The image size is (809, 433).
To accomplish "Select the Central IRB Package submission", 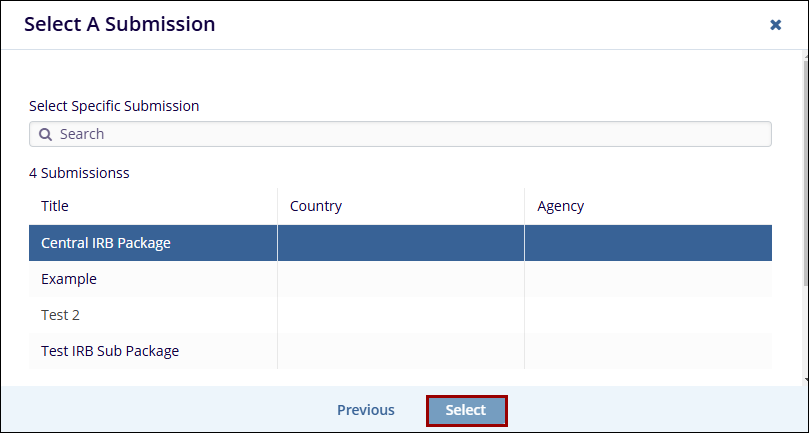I will pos(106,243).
